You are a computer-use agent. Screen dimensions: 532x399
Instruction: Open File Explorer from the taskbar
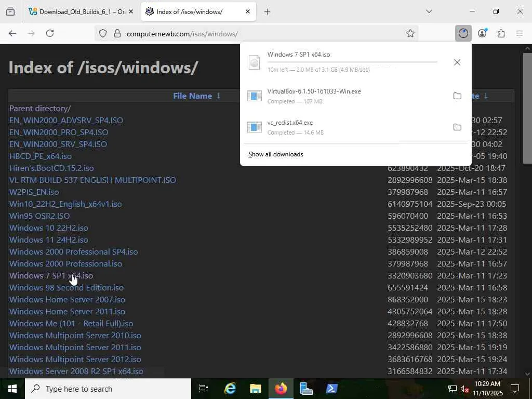[x=256, y=389]
